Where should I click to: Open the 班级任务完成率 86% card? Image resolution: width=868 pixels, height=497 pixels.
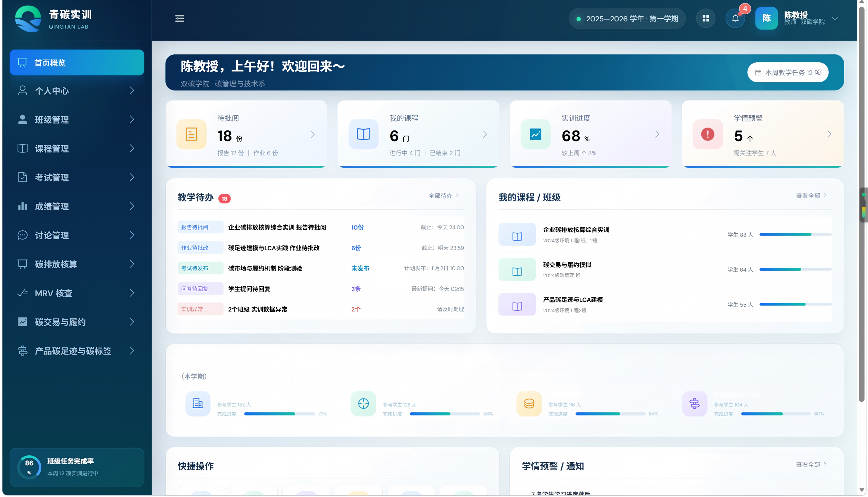pyautogui.click(x=77, y=468)
